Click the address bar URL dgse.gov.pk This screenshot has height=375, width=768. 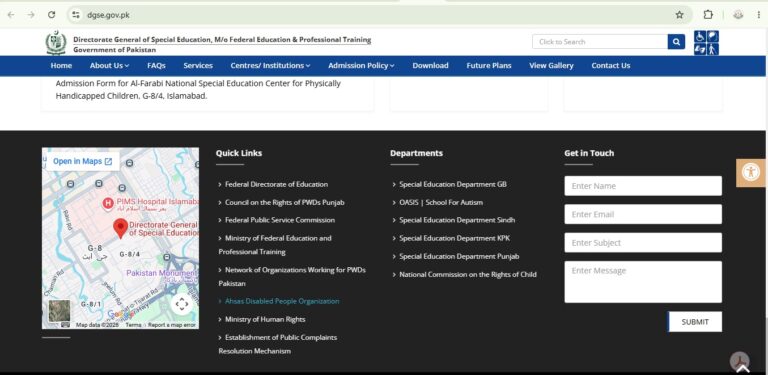tap(109, 15)
